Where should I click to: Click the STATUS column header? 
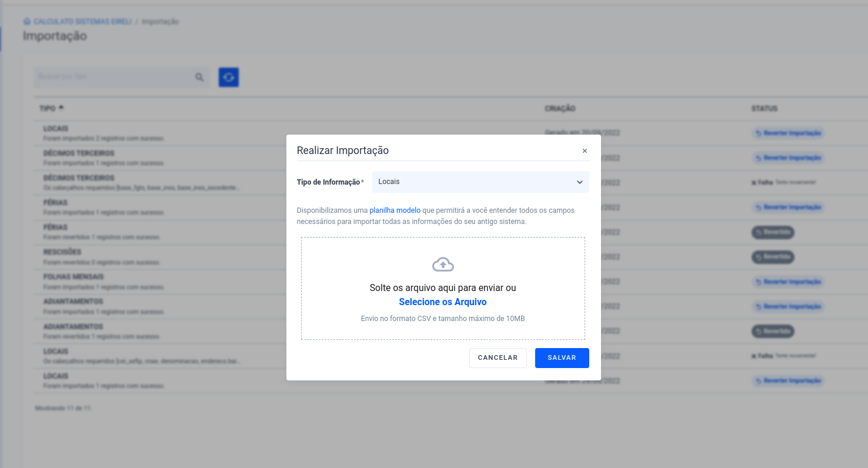(x=764, y=109)
